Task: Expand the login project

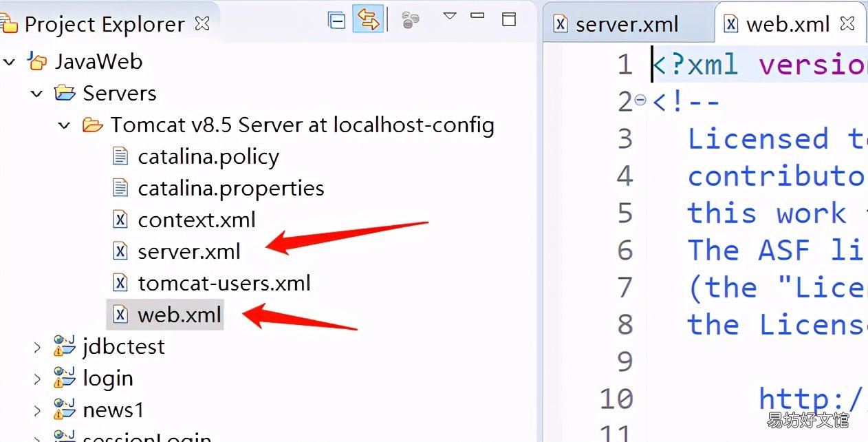Action: (37, 378)
